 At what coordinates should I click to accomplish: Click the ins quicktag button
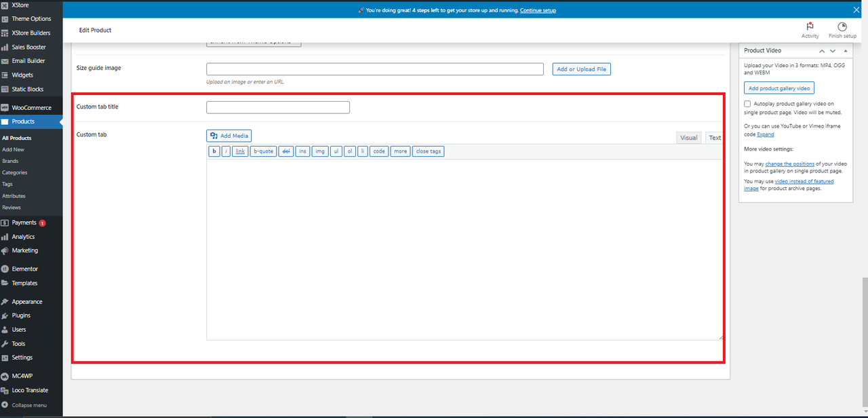point(302,151)
